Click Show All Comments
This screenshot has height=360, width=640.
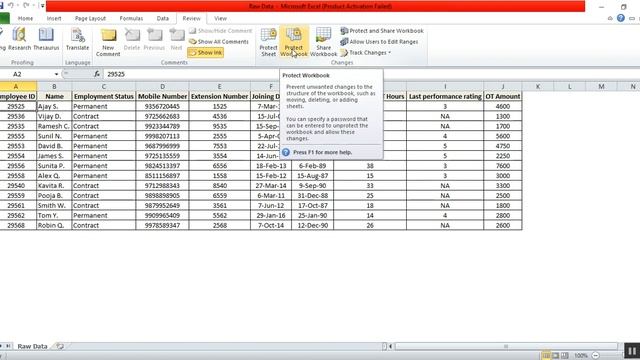click(x=218, y=42)
